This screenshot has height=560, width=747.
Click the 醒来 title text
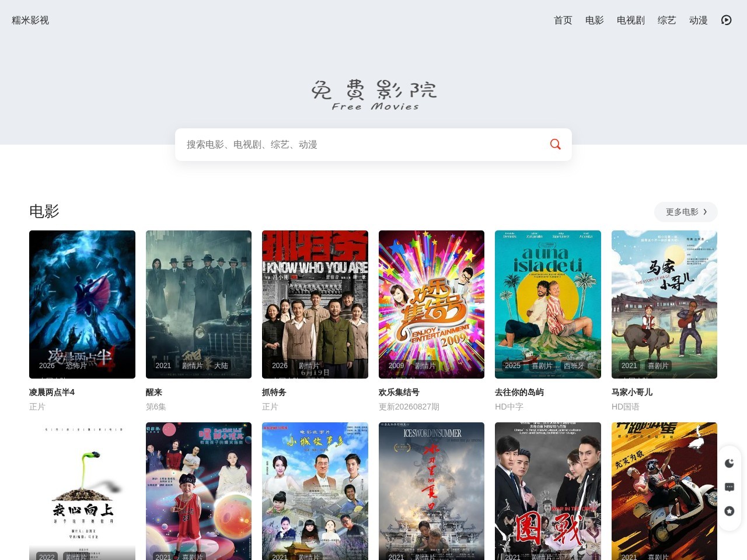click(154, 392)
